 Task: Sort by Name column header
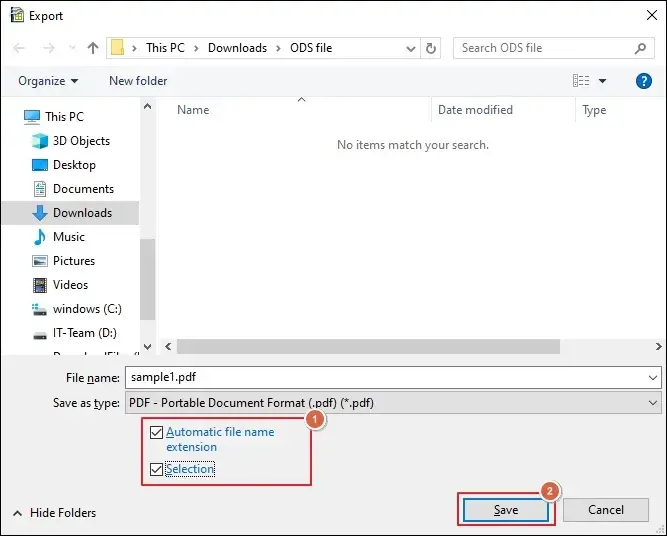(x=193, y=110)
